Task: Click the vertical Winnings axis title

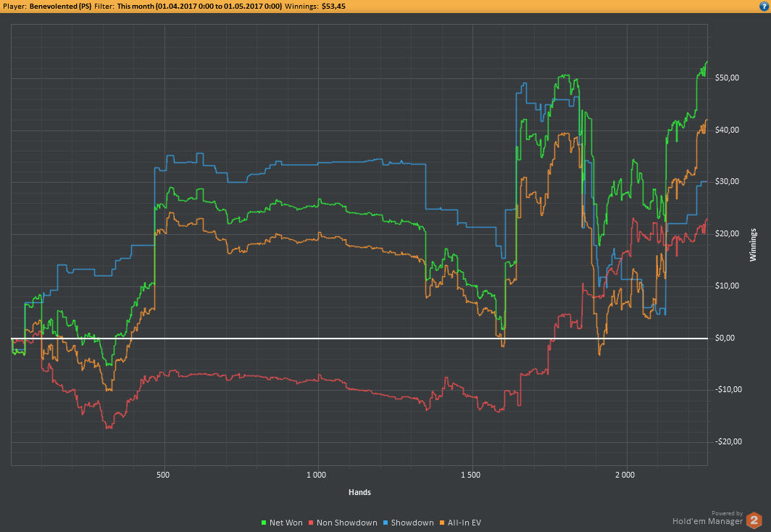Action: (x=753, y=244)
